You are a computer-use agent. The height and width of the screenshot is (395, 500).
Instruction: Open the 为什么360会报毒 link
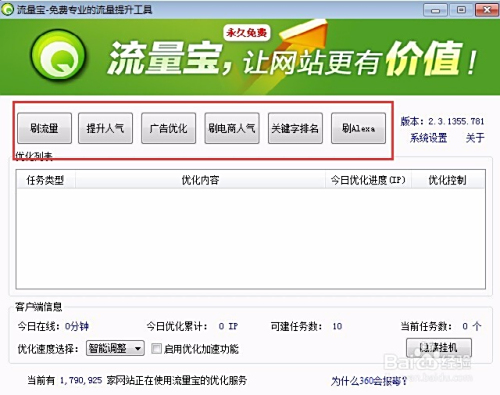[x=369, y=381]
